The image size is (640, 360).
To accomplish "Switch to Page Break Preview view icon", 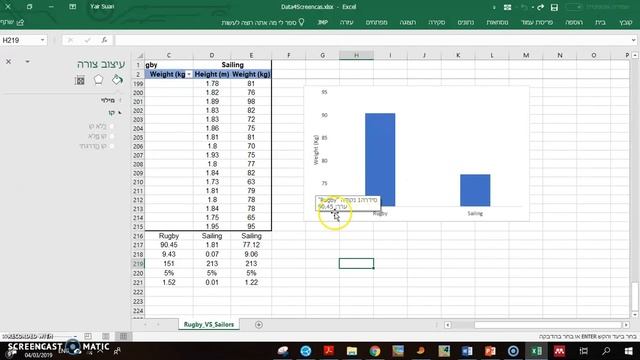I will [x=88, y=336].
